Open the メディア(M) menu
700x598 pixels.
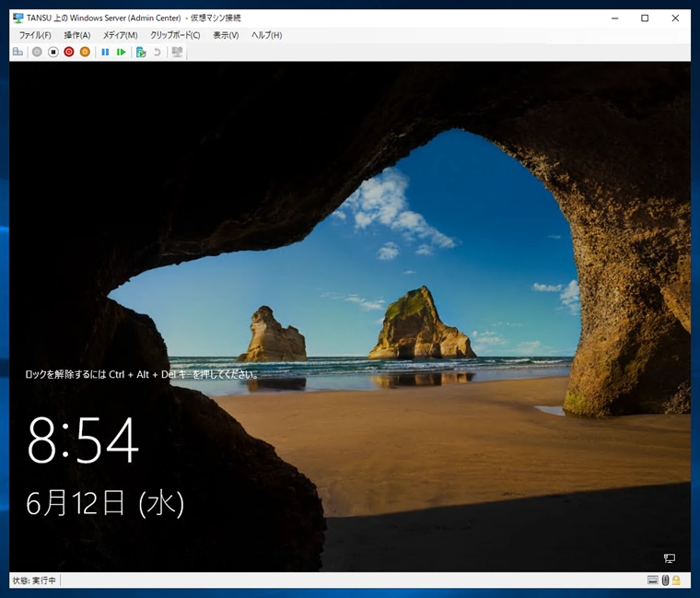tap(121, 35)
